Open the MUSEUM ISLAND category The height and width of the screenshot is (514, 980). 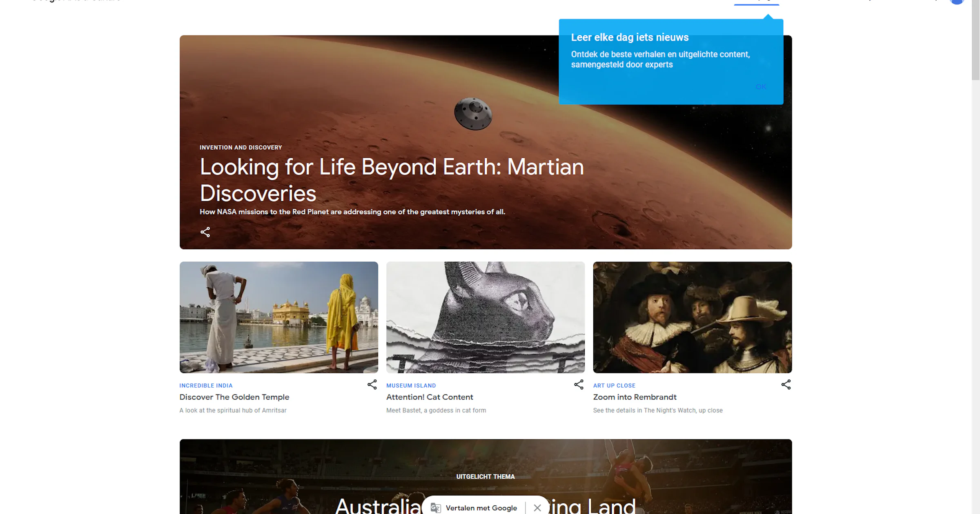pyautogui.click(x=411, y=385)
